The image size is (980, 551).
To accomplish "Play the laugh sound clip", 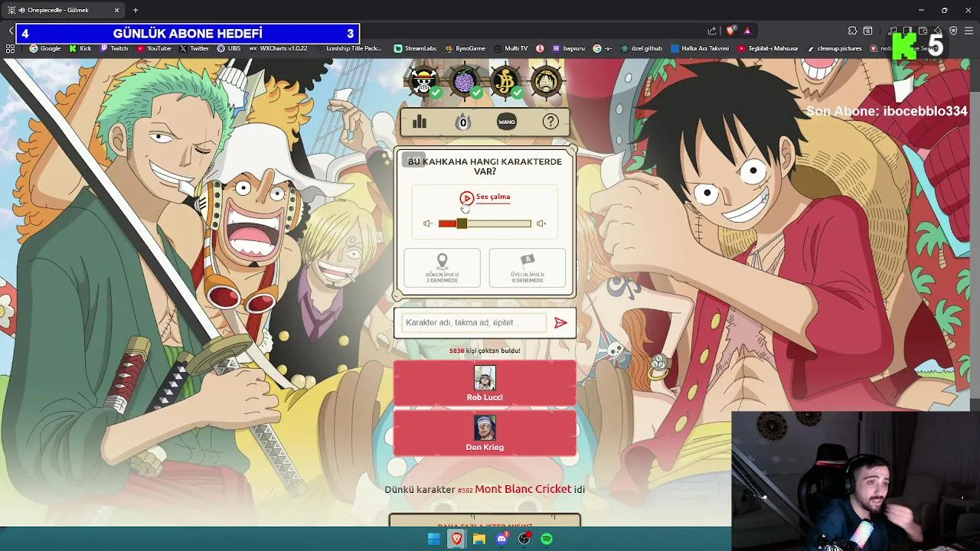I will [x=466, y=198].
